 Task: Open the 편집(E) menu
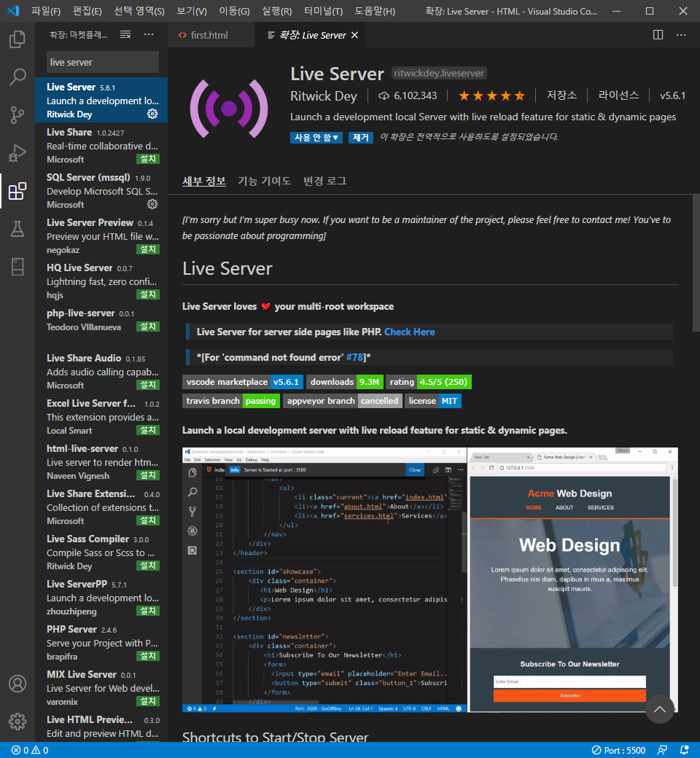tap(87, 11)
